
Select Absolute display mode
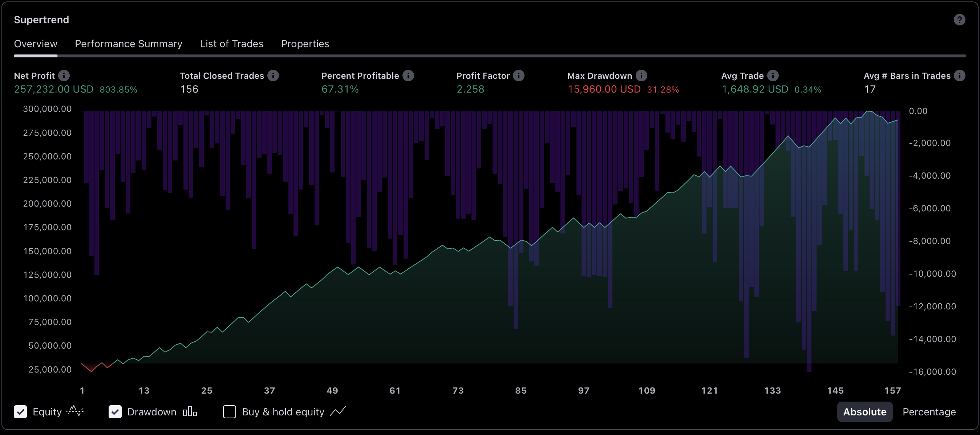point(865,412)
